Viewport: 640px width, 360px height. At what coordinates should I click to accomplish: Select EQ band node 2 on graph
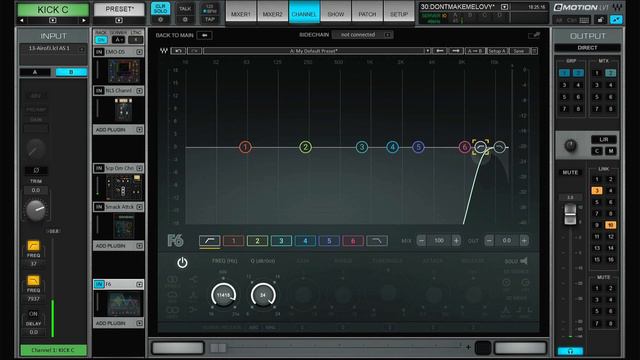click(305, 147)
